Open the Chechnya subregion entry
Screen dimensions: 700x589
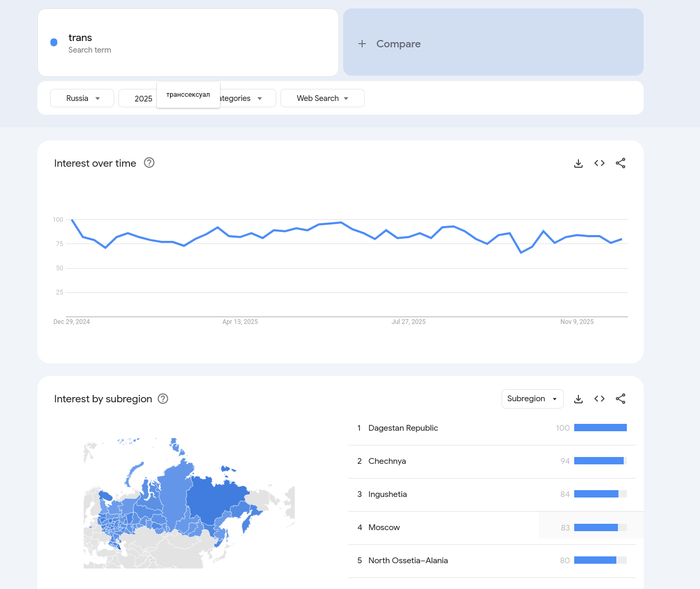[x=387, y=461]
